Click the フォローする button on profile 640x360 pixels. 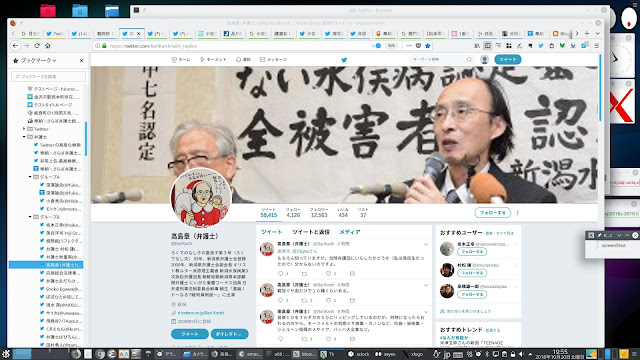click(493, 213)
